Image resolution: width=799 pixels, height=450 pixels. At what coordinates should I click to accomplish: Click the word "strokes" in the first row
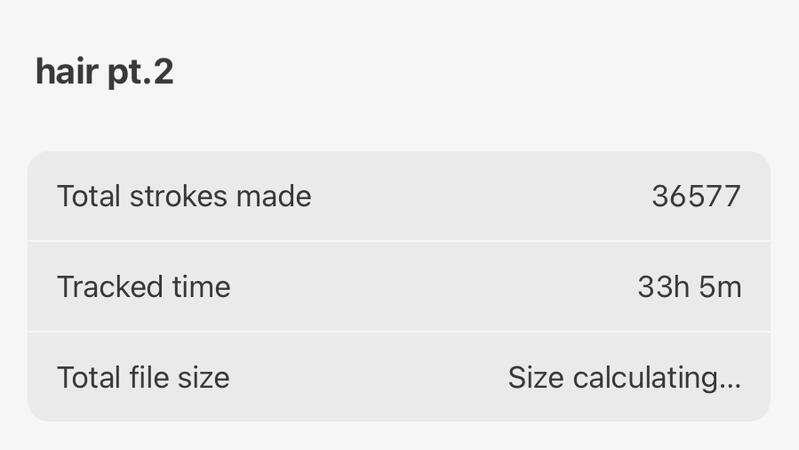tap(181, 196)
